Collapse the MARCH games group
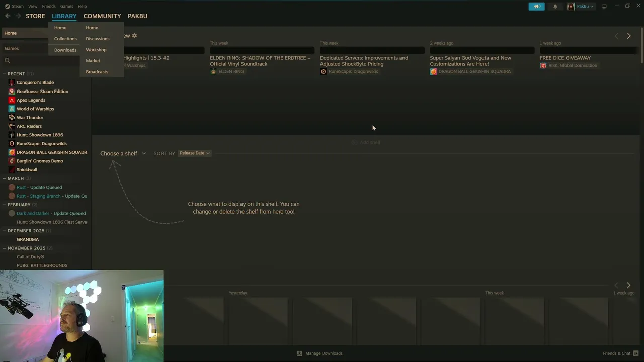The height and width of the screenshot is (362, 644). [x=4, y=178]
